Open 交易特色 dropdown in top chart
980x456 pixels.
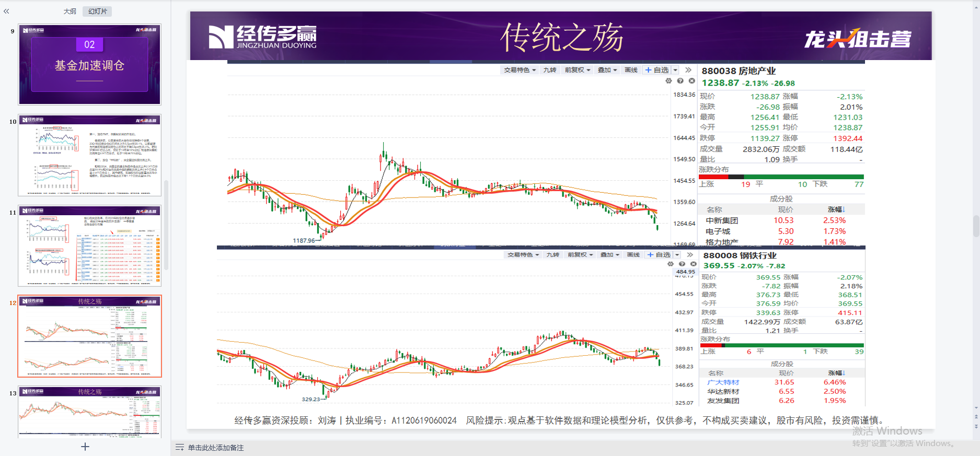[520, 70]
